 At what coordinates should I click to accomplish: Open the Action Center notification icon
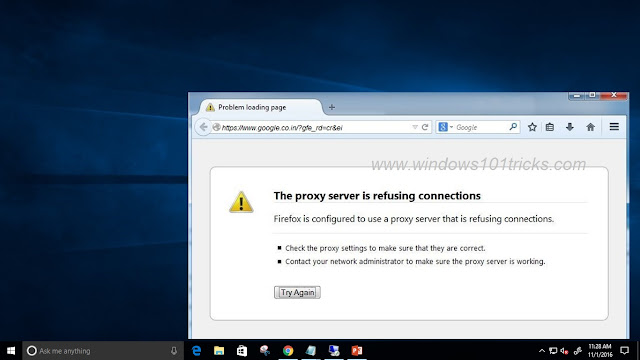624,351
